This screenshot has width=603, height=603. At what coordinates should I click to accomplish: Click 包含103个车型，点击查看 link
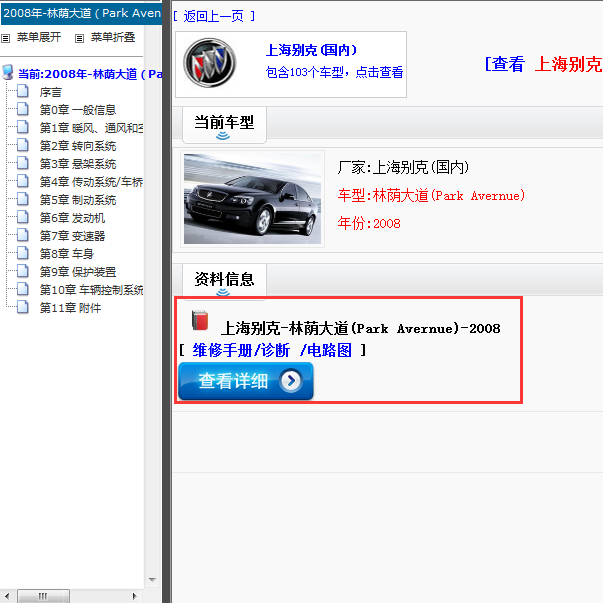click(334, 72)
